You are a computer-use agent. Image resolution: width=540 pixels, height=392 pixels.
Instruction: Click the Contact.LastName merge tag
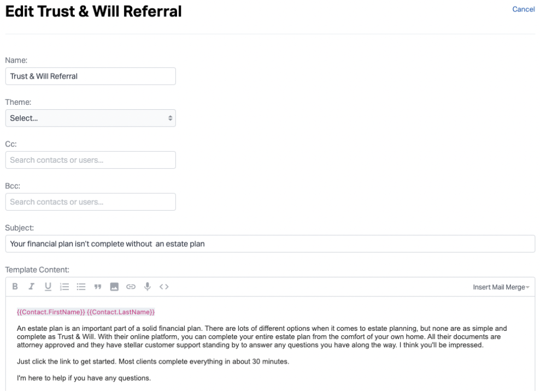click(121, 312)
